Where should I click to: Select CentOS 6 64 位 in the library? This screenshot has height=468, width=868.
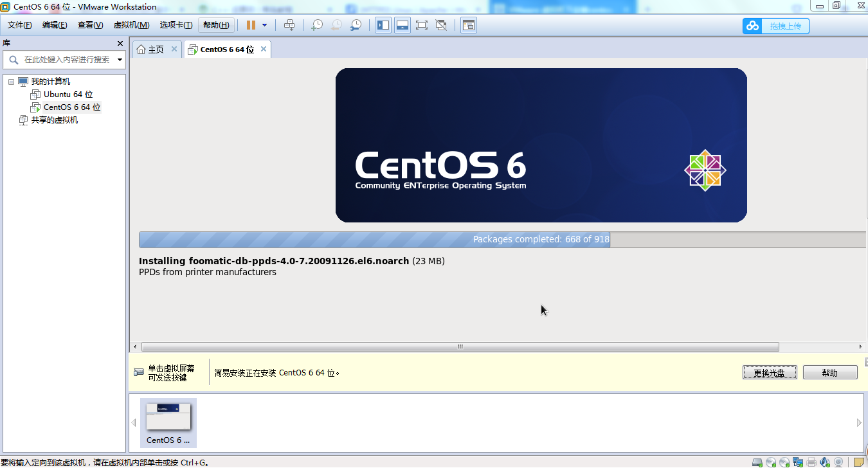pyautogui.click(x=72, y=107)
